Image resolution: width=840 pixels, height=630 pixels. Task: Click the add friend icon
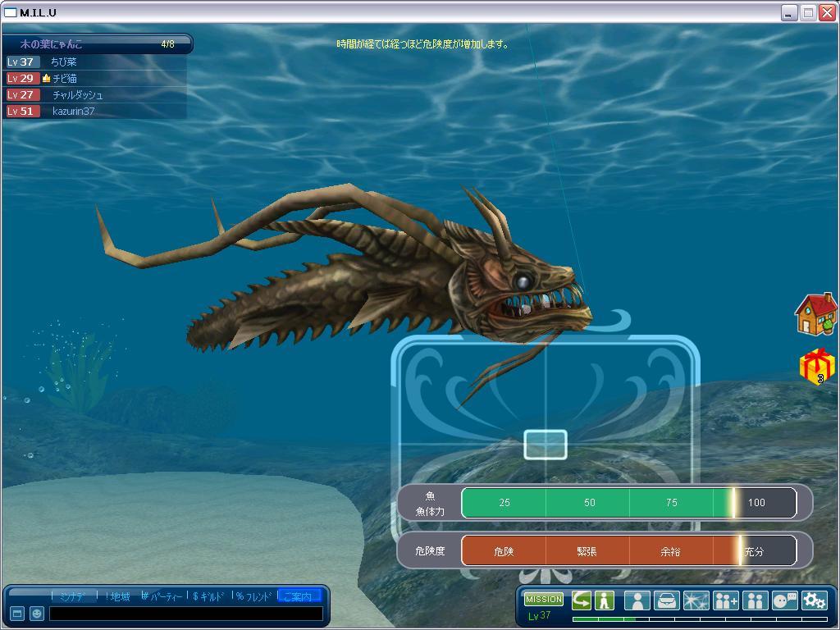(x=725, y=600)
